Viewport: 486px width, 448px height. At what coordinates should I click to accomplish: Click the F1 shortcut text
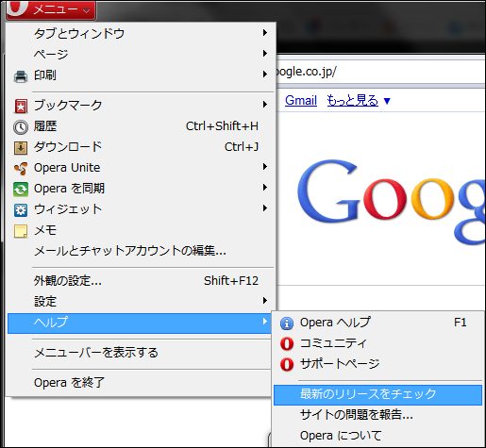[x=461, y=323]
